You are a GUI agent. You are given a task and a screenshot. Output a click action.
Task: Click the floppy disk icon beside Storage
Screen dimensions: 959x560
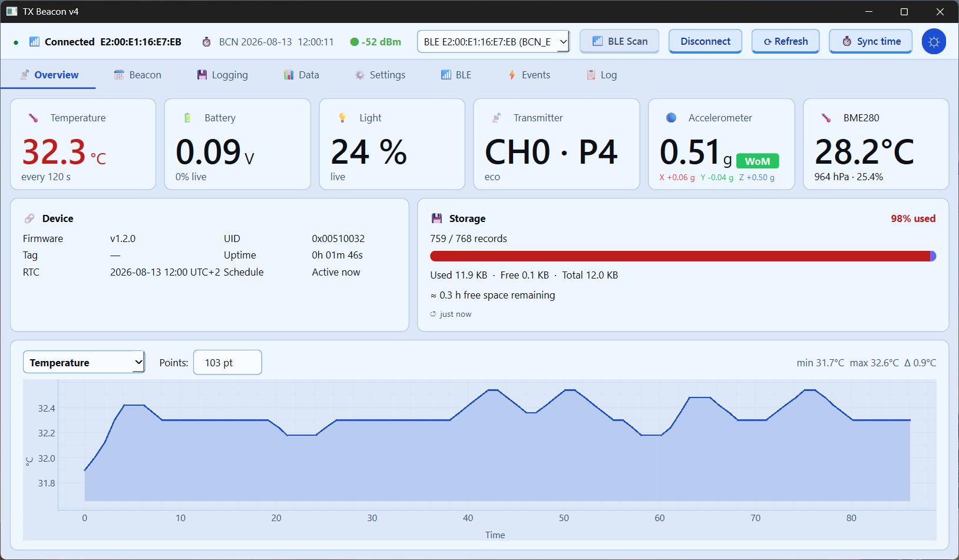point(436,218)
